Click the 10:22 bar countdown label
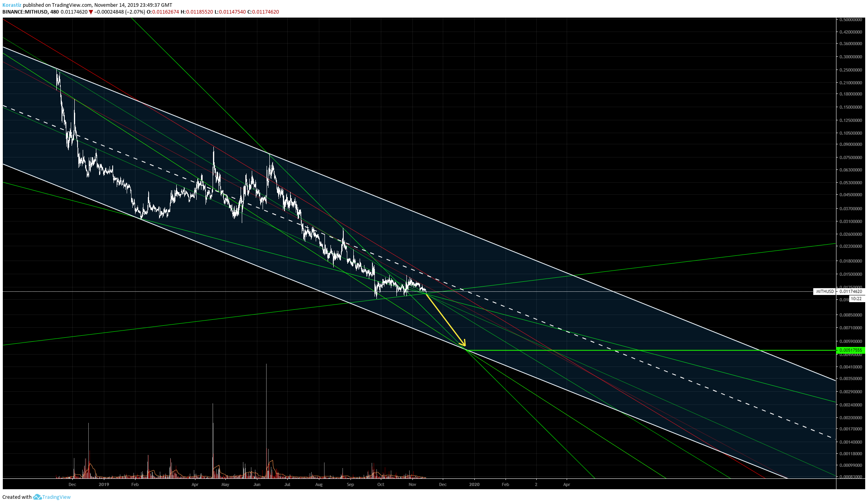Viewport: 868px width, 504px height. tap(856, 299)
